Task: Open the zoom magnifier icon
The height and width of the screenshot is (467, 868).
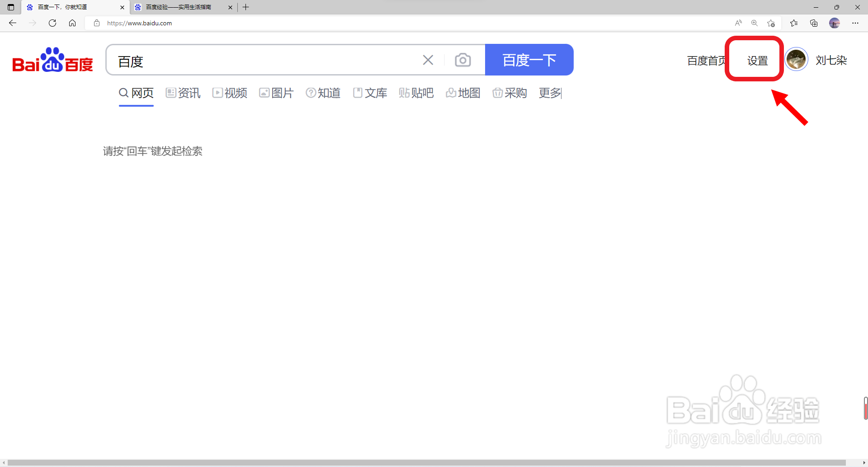Action: point(755,23)
